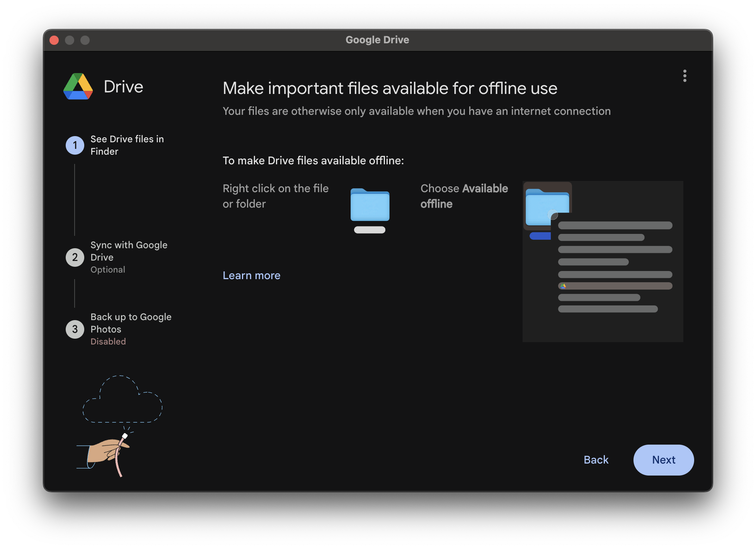Click the Drive icon row in menu illustration
Image resolution: width=756 pixels, height=549 pixels.
615,286
